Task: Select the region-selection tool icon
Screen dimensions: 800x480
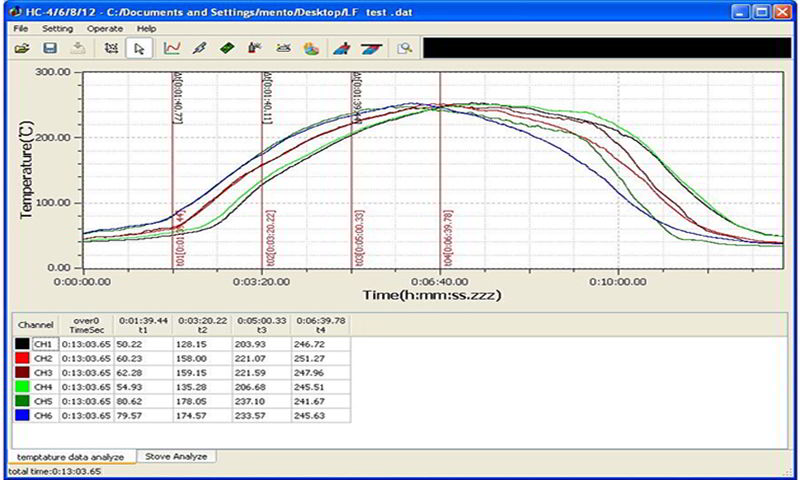Action: 111,48
